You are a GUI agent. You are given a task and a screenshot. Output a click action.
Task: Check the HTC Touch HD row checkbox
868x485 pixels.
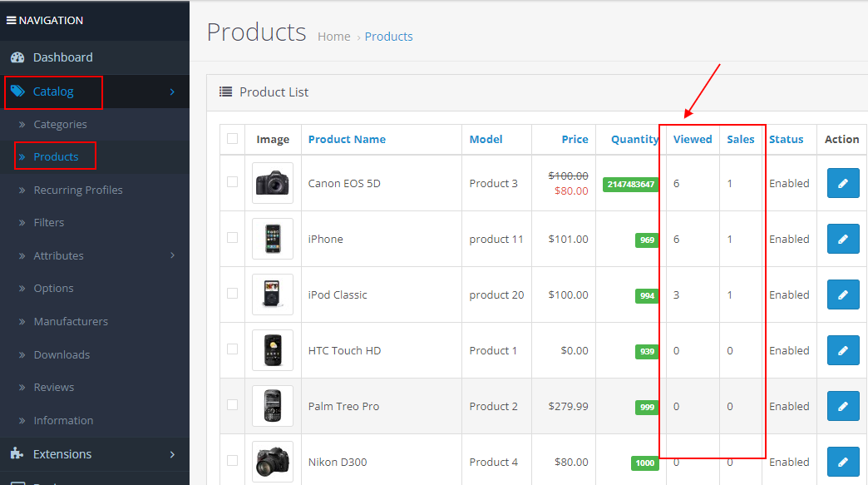tap(233, 349)
